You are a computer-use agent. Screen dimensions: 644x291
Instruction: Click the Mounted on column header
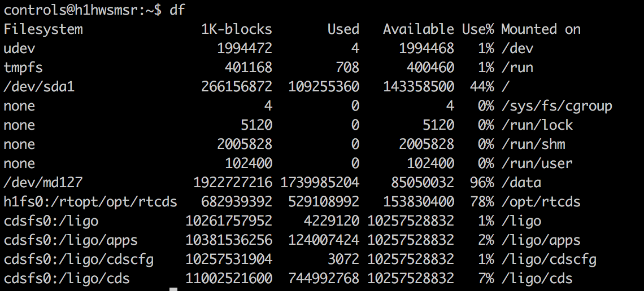541,29
